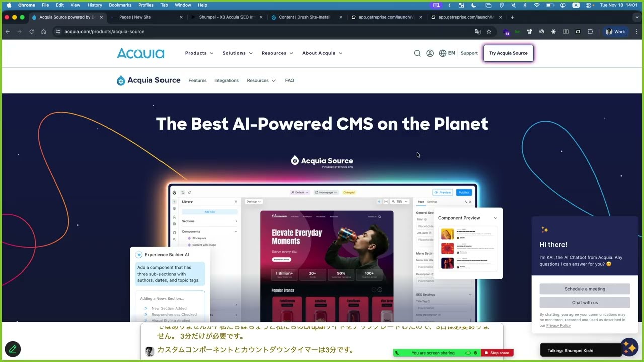Image resolution: width=644 pixels, height=362 pixels.
Task: Open the user account icon
Action: click(x=430, y=53)
